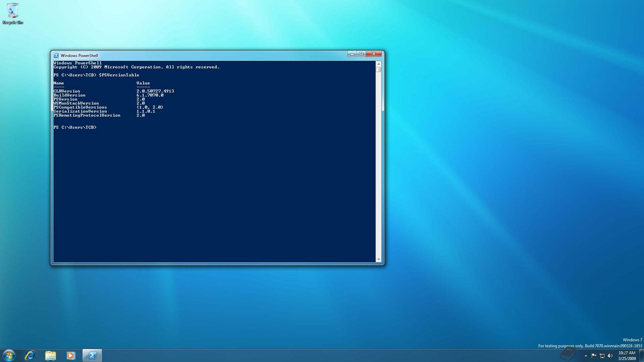Click the PowerShell title bar icon
The width and height of the screenshot is (644, 362).
point(56,56)
